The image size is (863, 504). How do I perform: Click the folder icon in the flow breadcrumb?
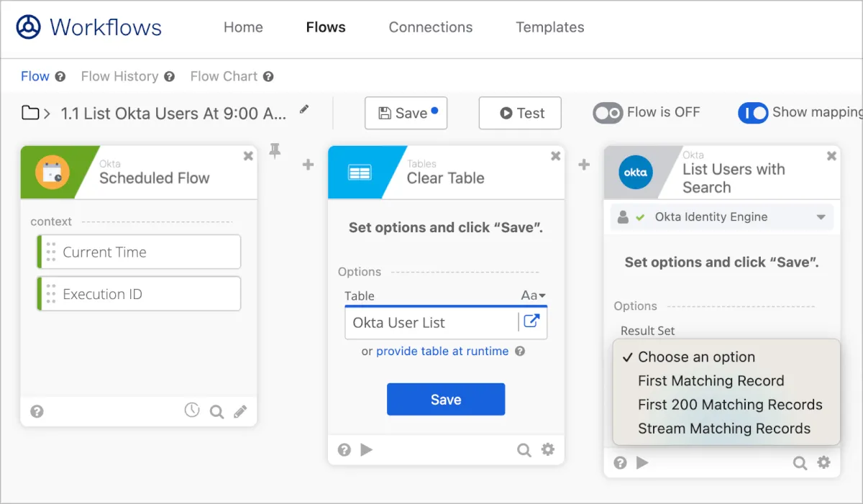(x=30, y=113)
